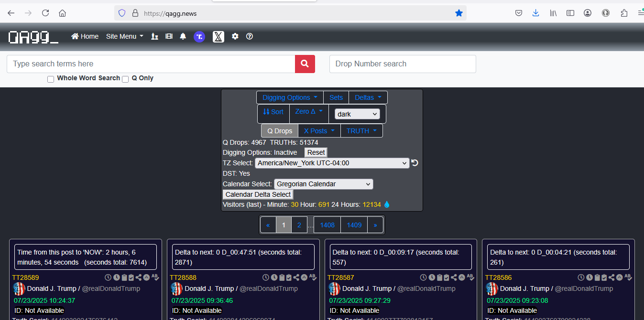Click the Sort button

click(273, 112)
